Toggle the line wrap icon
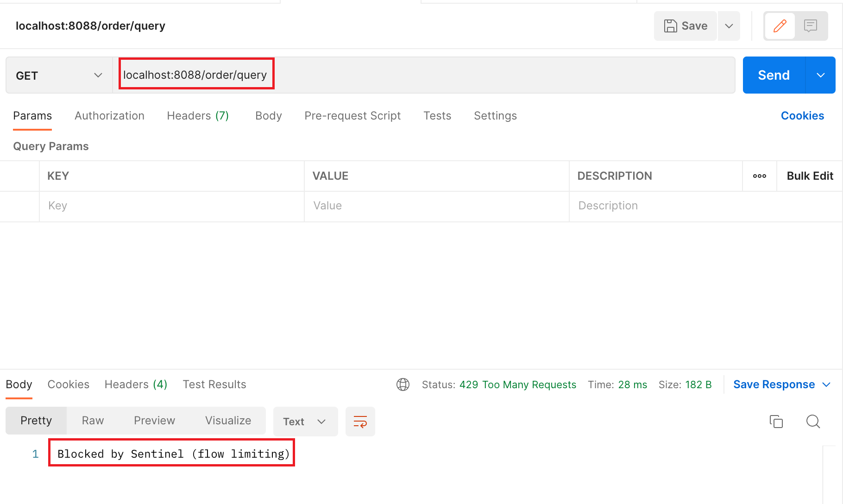 pyautogui.click(x=360, y=422)
